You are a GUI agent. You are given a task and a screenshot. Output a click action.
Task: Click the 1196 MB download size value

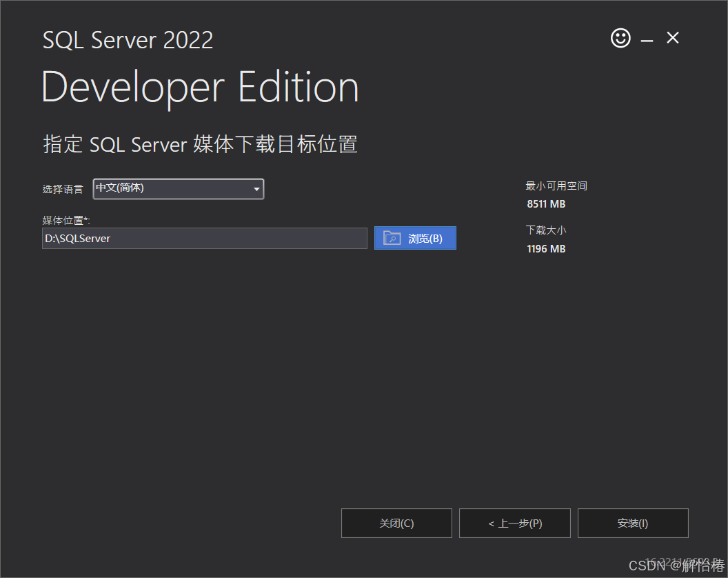(x=546, y=248)
